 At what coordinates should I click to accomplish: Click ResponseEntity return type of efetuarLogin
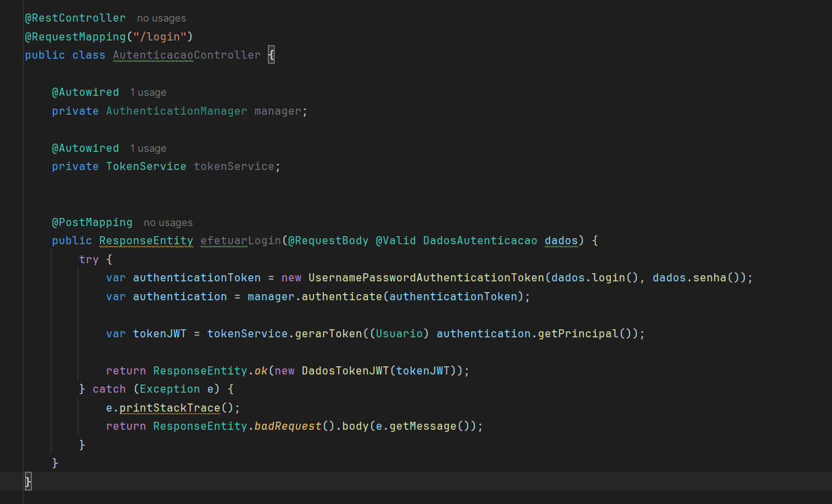[x=146, y=241]
